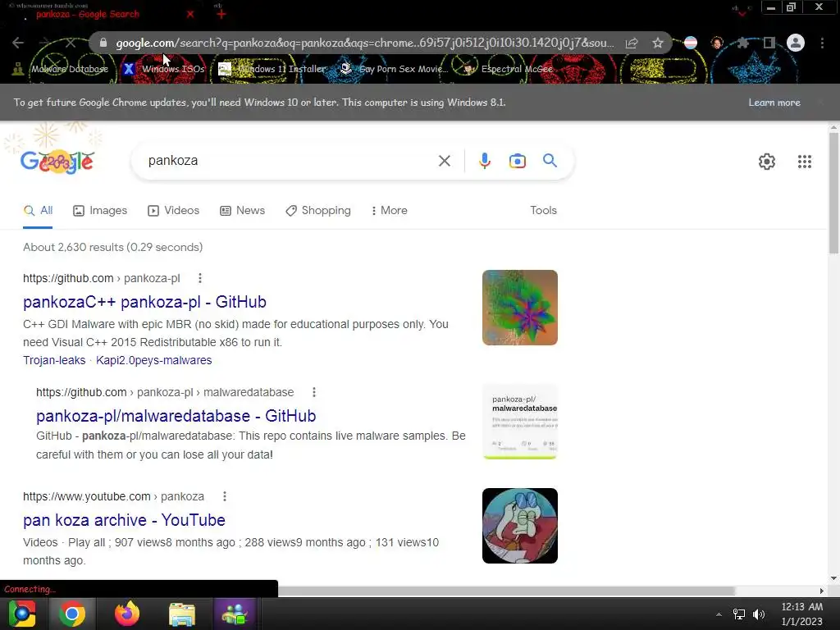The height and width of the screenshot is (630, 840).
Task: Go back with the browser back arrow
Action: [18, 43]
